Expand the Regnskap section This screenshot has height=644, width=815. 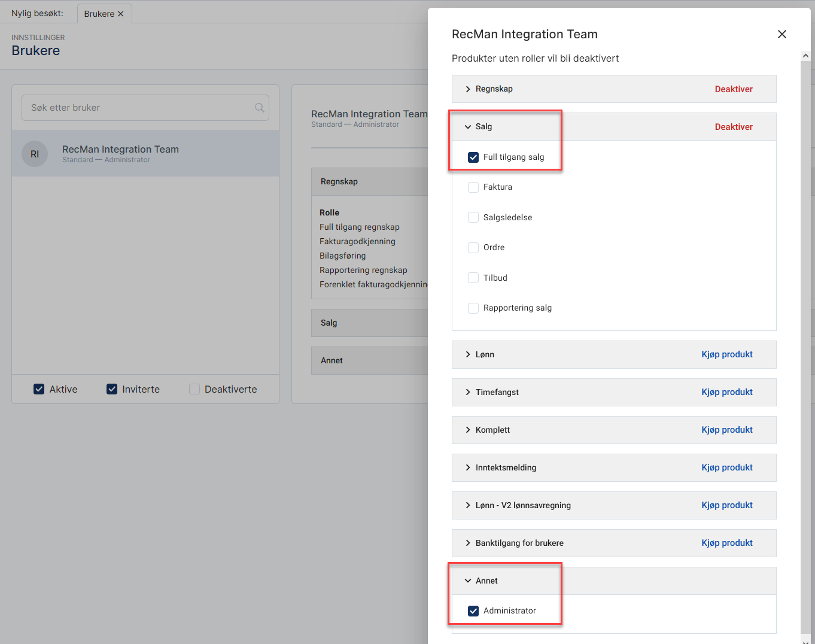tap(468, 89)
